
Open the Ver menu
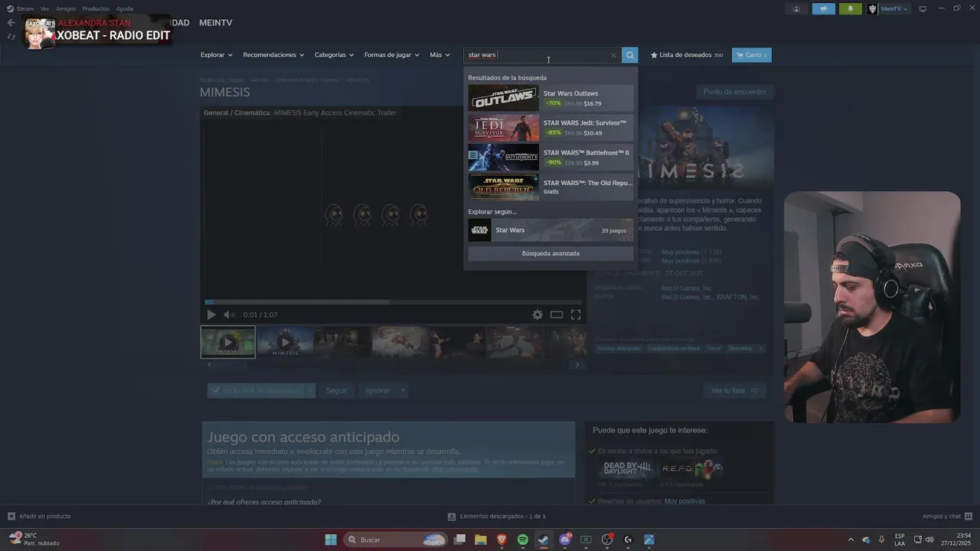(x=44, y=9)
